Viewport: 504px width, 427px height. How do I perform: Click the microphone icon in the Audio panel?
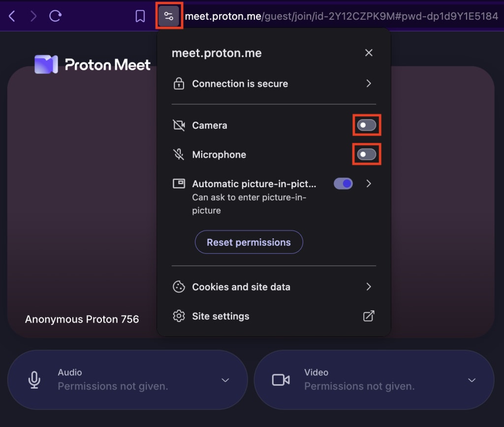[x=34, y=379]
